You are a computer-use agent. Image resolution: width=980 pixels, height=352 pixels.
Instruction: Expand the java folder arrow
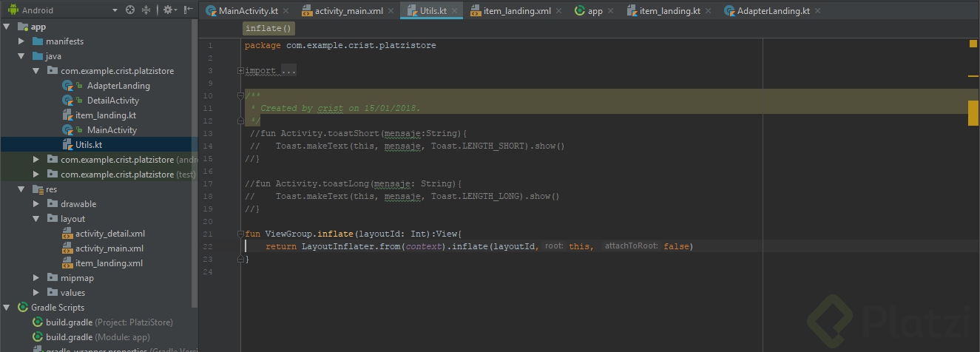click(21, 56)
